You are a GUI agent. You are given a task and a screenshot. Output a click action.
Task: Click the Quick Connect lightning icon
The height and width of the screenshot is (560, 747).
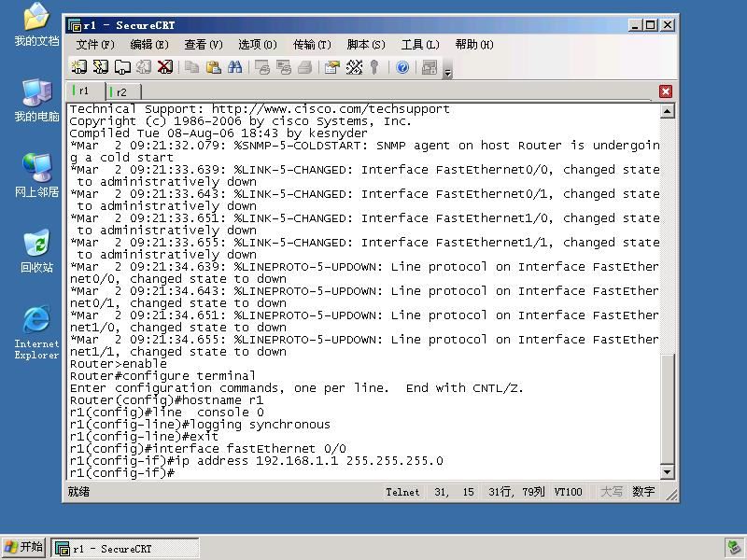(101, 67)
